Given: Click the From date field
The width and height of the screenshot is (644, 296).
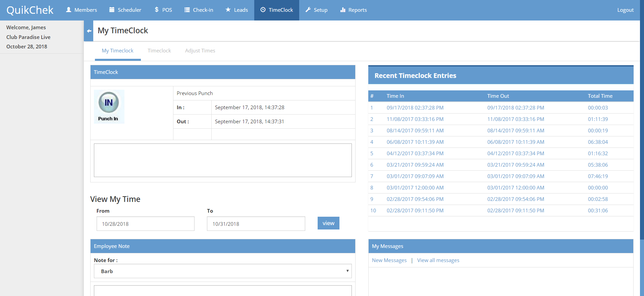Looking at the screenshot, I should coord(145,224).
